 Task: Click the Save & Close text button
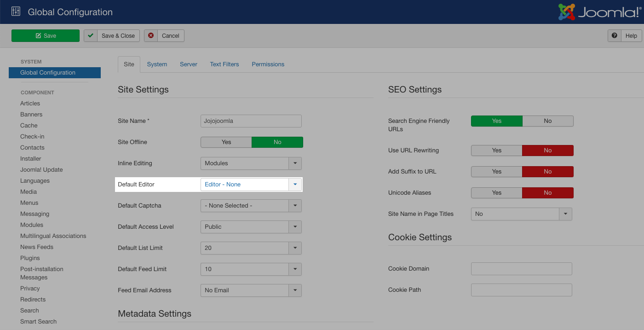(x=118, y=36)
